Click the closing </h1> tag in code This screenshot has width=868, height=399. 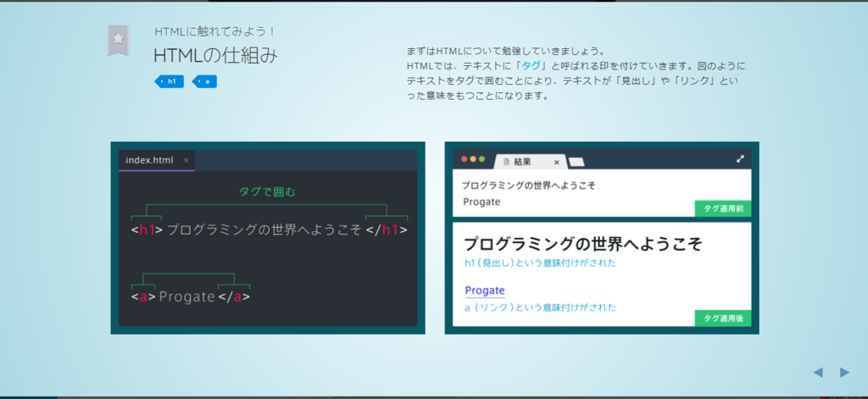click(x=387, y=230)
